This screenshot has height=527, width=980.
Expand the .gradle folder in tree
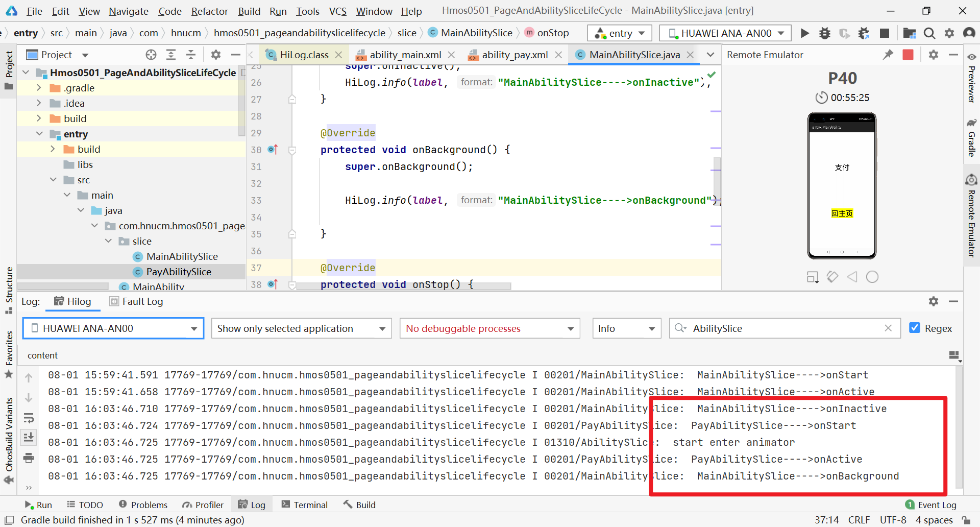point(39,88)
